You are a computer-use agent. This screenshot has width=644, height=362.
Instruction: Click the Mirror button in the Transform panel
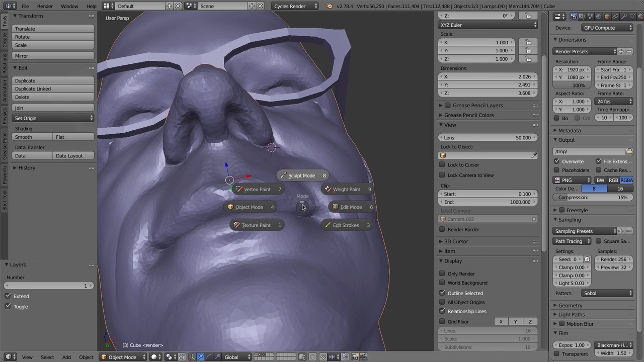click(x=52, y=56)
